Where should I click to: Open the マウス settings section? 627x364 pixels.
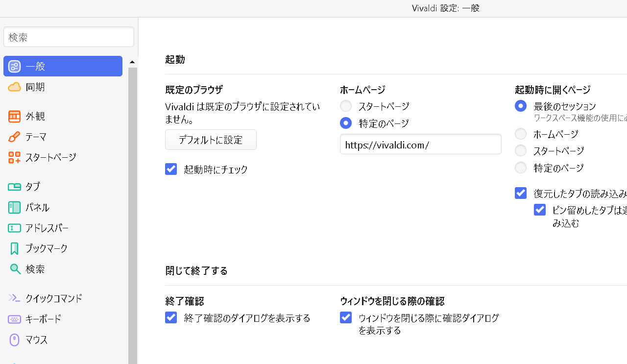tap(36, 340)
